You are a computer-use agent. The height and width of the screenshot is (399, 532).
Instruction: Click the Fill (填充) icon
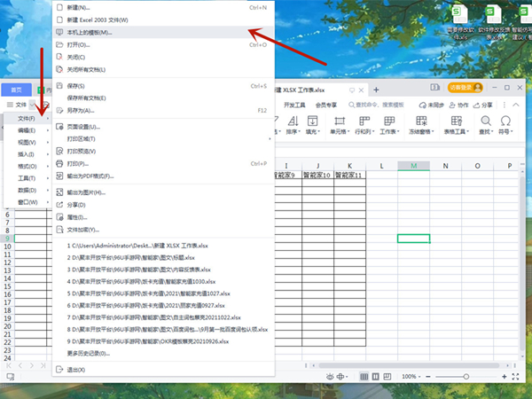310,123
